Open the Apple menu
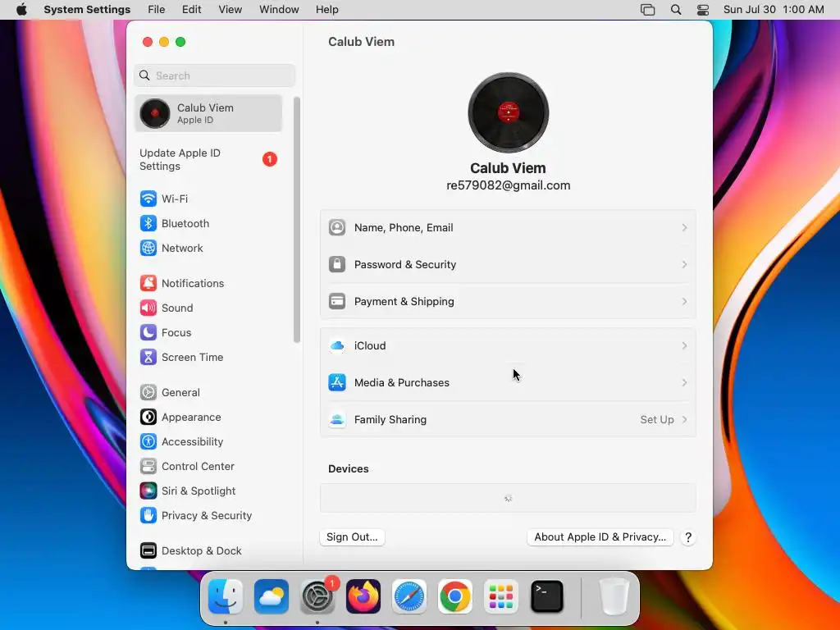Viewport: 840px width, 630px height. click(21, 10)
